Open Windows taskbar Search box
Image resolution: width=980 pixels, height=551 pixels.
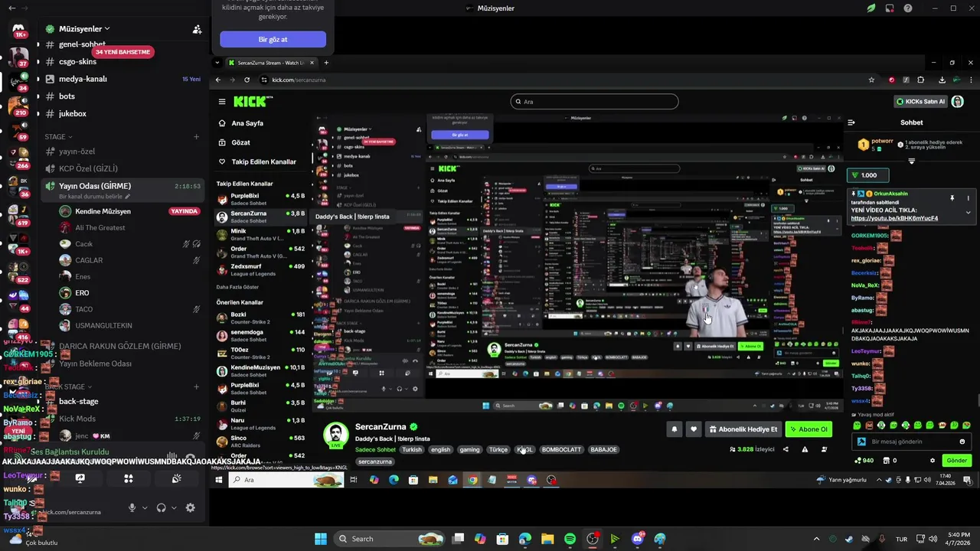tap(390, 539)
